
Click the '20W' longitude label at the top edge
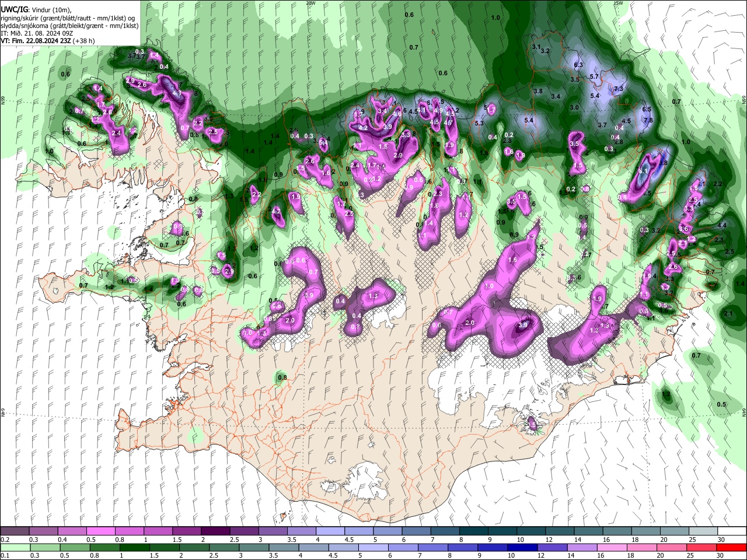point(310,2)
